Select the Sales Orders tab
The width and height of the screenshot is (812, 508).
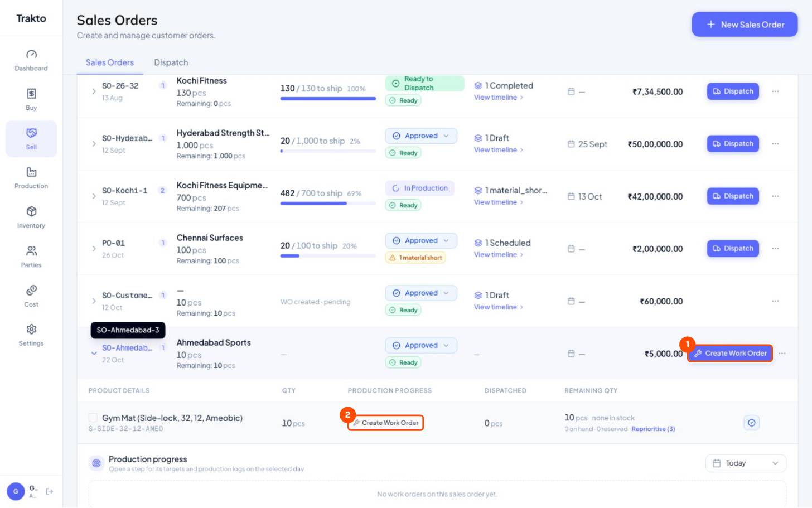(110, 62)
